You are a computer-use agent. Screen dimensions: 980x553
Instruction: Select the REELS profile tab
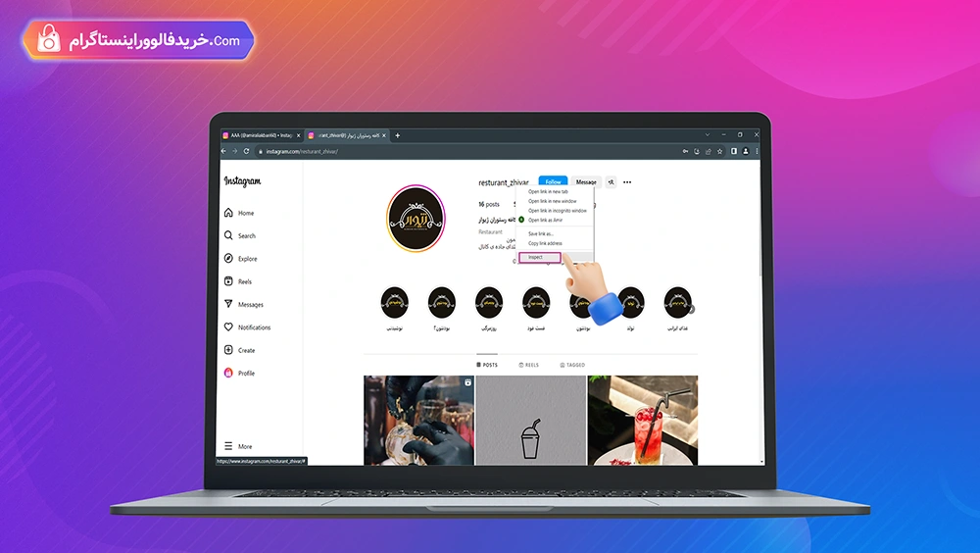pyautogui.click(x=529, y=365)
